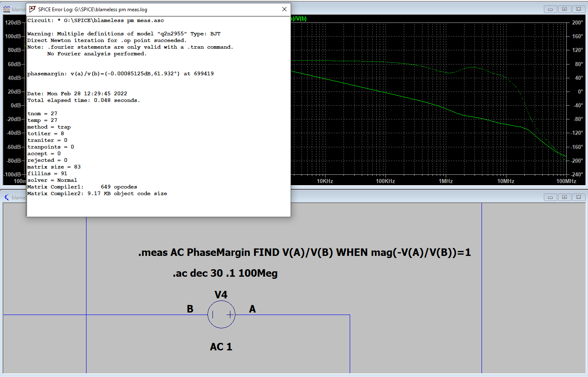Click the .meas AC PhaseMargin directive
This screenshot has height=377, width=588.
pos(304,253)
